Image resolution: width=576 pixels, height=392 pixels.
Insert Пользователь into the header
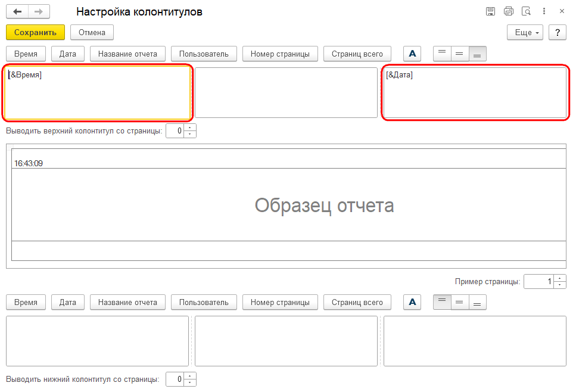pos(204,54)
